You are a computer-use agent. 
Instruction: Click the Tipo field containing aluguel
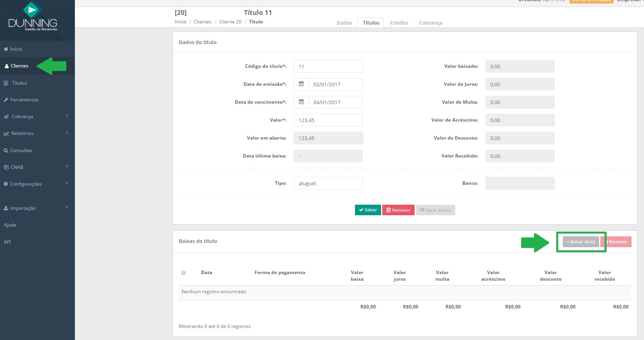(x=328, y=183)
